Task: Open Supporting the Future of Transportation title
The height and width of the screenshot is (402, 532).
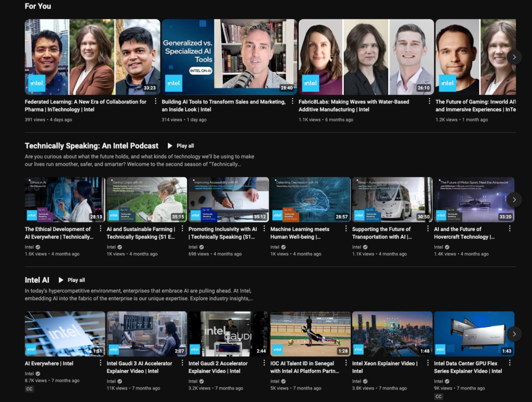Action: click(x=382, y=233)
